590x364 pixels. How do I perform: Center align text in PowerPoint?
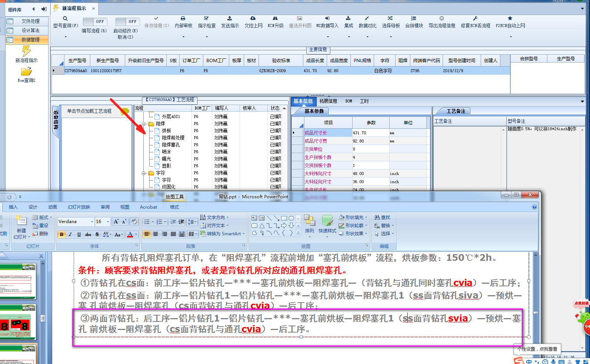click(x=156, y=234)
